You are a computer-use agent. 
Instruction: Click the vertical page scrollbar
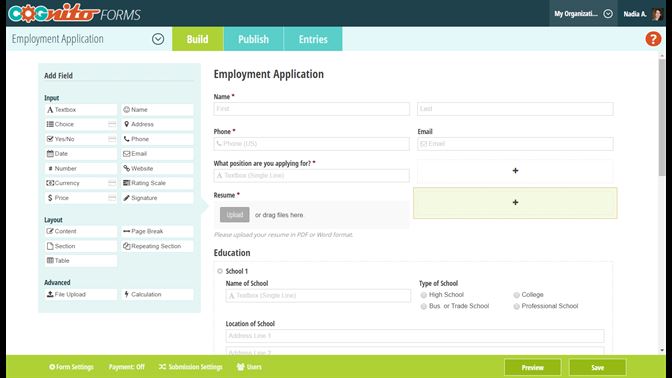(x=662, y=118)
